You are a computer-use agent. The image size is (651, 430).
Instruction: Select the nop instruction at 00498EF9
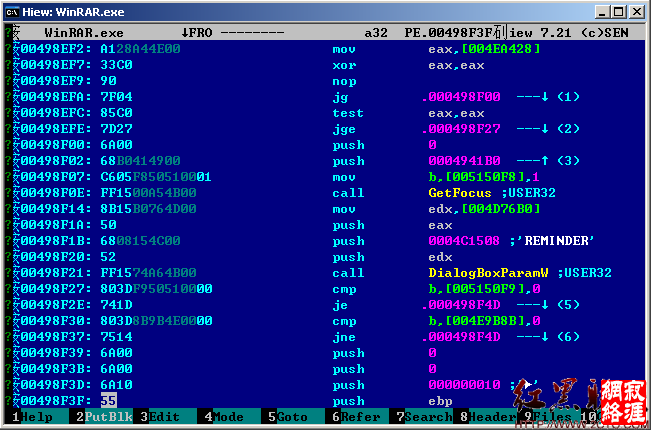pos(344,81)
